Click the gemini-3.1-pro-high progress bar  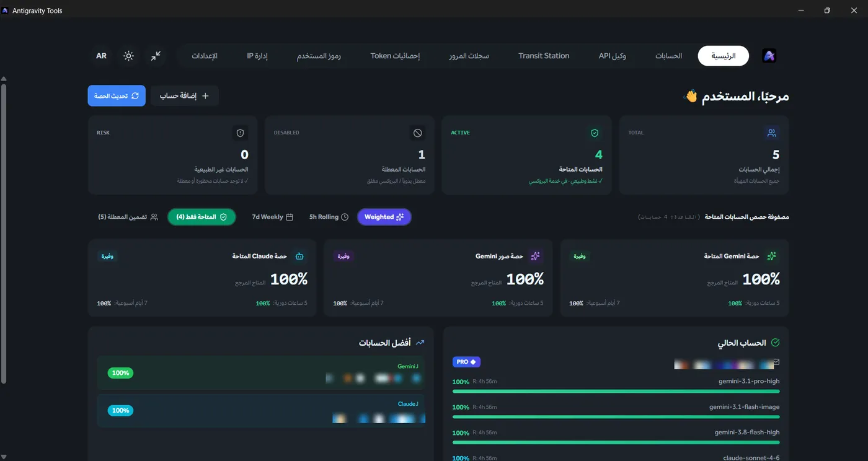616,391
